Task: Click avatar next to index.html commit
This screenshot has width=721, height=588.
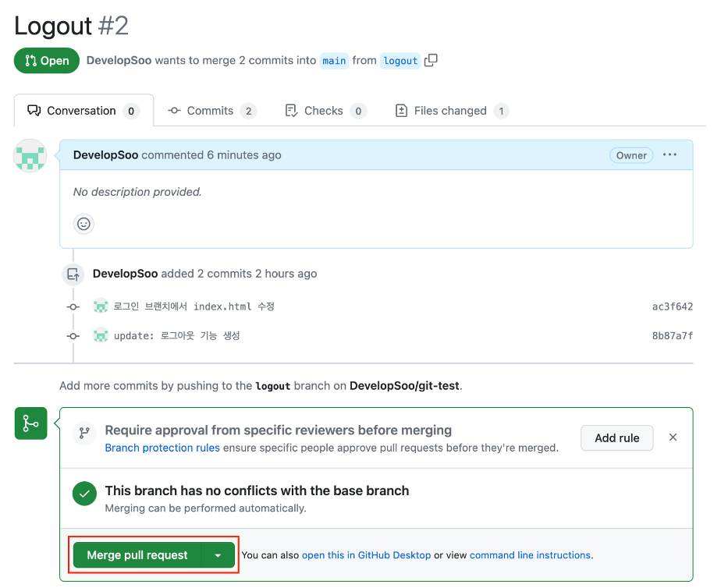Action: click(x=101, y=306)
